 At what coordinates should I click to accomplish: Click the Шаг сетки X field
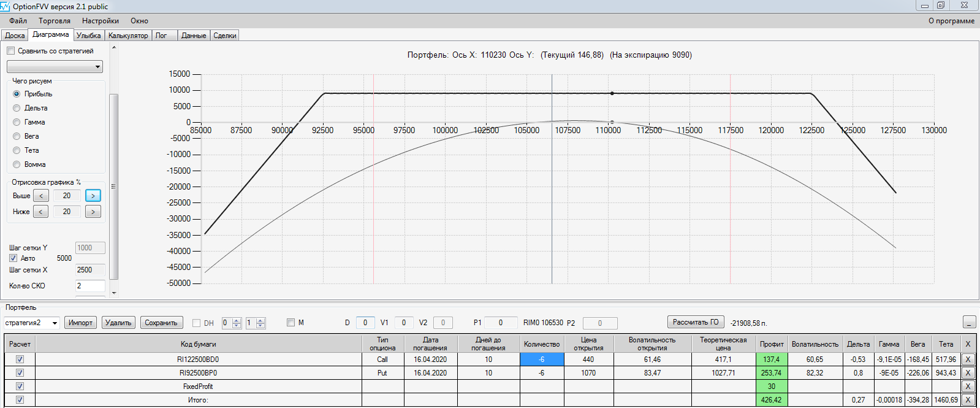[x=90, y=270]
